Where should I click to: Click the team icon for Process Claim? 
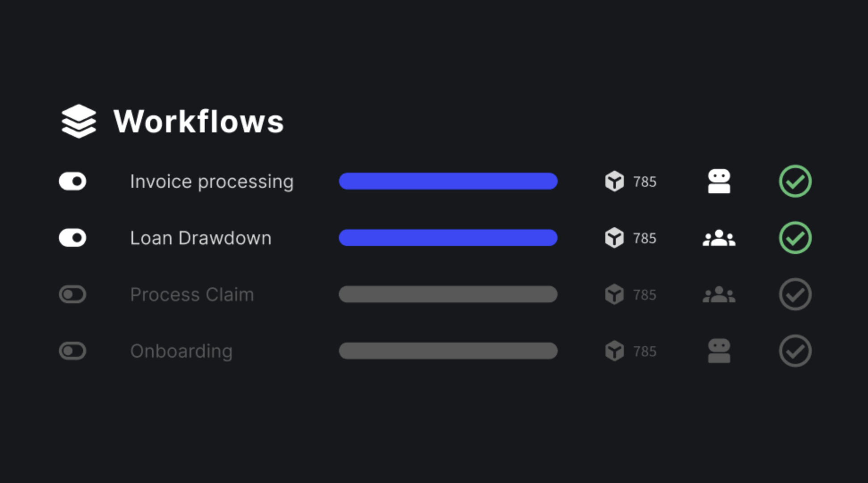click(719, 295)
